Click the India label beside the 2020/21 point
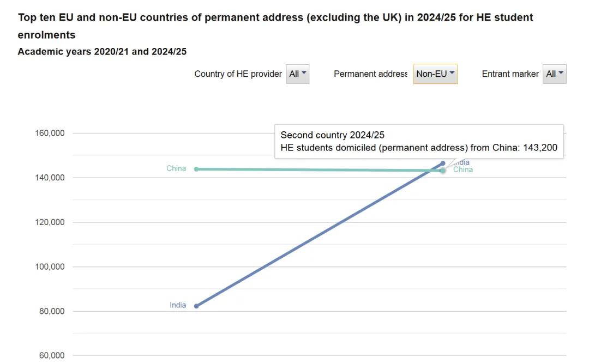Viewport: 589px width, 364px height. click(178, 305)
